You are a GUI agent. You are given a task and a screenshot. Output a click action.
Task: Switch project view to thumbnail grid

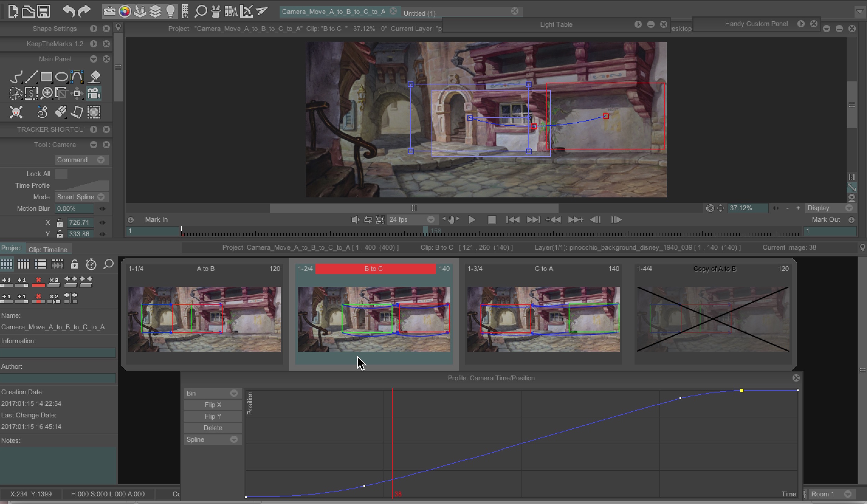(x=7, y=264)
